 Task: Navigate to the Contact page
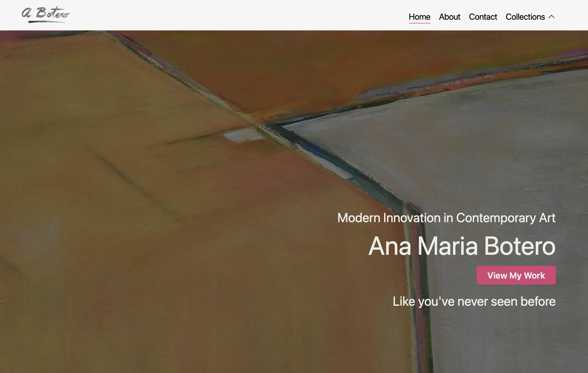pos(483,17)
